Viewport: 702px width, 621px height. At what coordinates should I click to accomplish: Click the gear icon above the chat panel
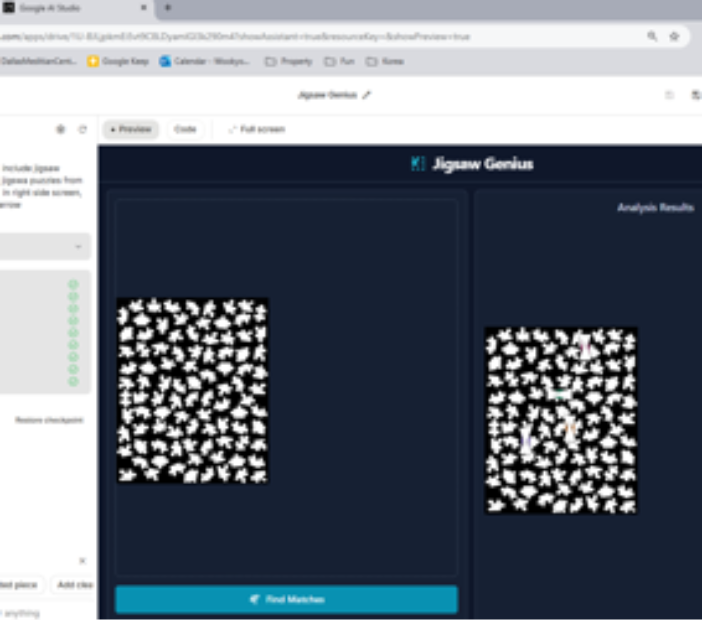pos(61,129)
